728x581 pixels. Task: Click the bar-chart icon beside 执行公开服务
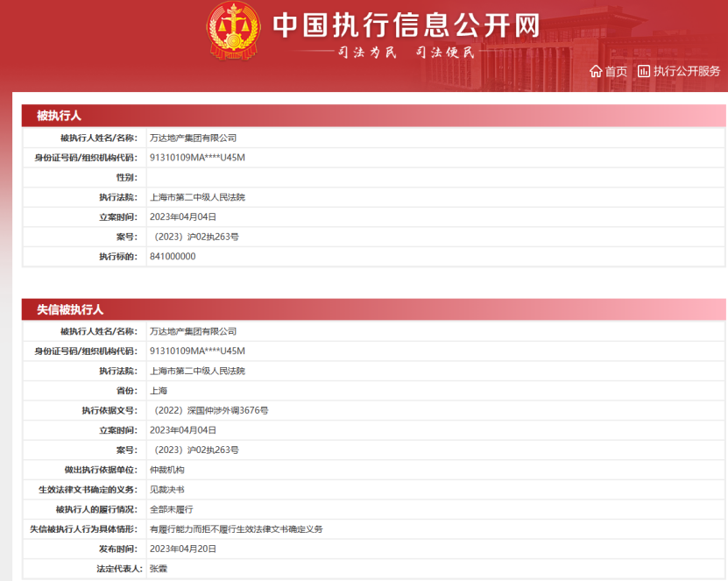coord(645,73)
